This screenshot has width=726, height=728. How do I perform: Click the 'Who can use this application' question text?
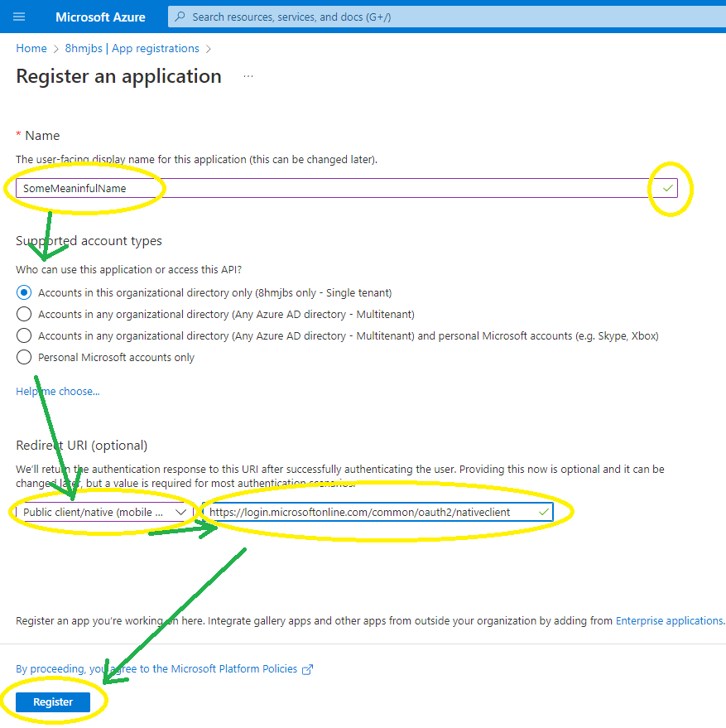tap(128, 270)
